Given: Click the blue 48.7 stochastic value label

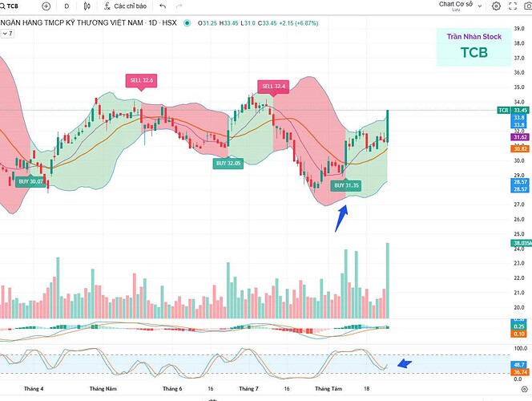Looking at the screenshot, I should (x=519, y=365).
